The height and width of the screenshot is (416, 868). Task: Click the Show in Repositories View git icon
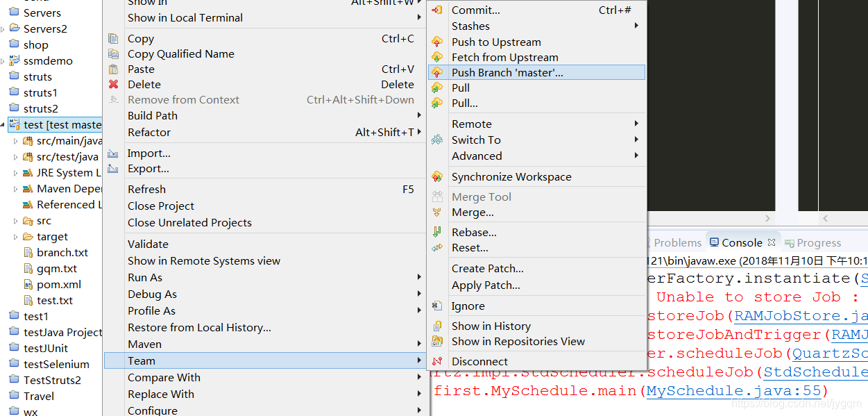click(437, 341)
